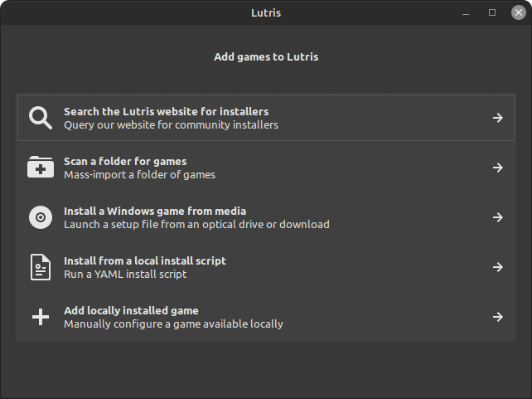
Task: Click the optical disc media icon
Action: pyautogui.click(x=41, y=217)
